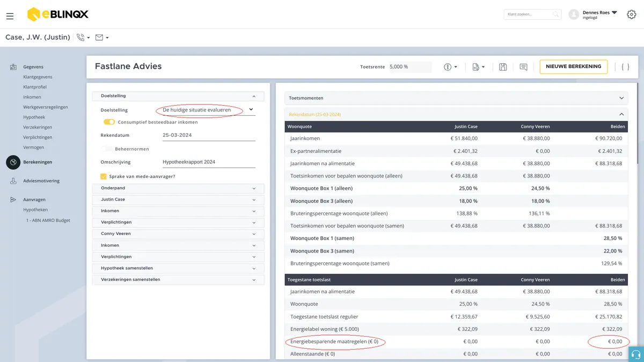
Task: Click the Dennes Roes user avatar
Action: (x=574, y=14)
